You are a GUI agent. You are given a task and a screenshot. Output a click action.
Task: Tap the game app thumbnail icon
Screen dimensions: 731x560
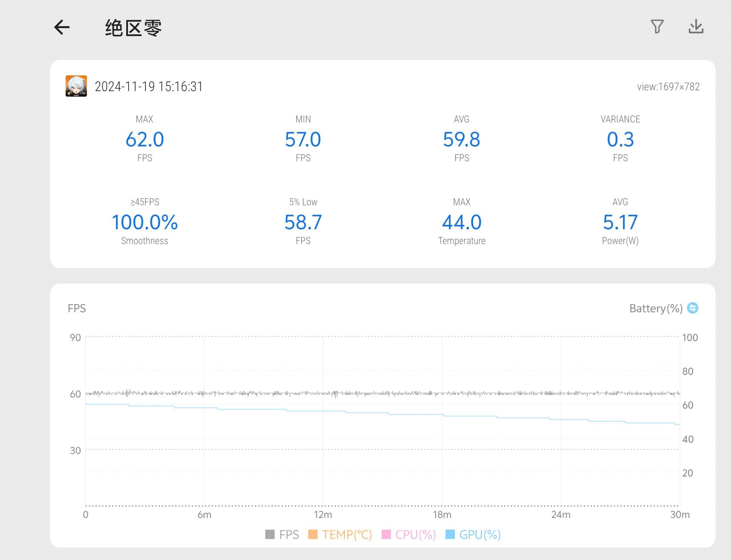point(76,86)
